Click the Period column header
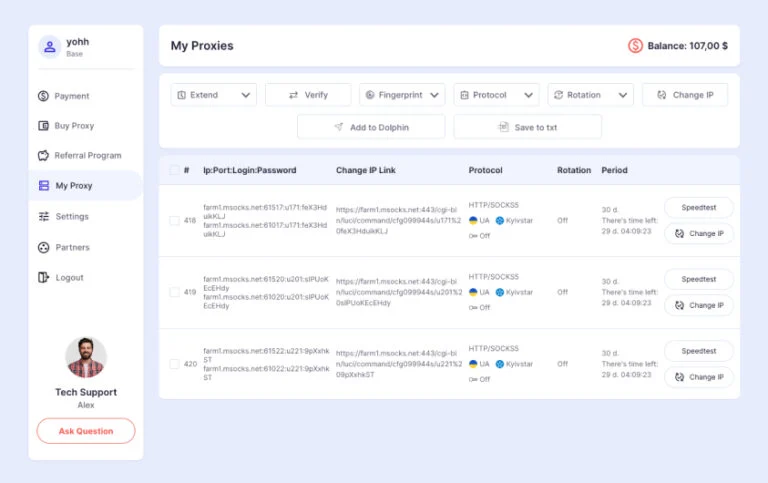Image resolution: width=768 pixels, height=483 pixels. (615, 170)
